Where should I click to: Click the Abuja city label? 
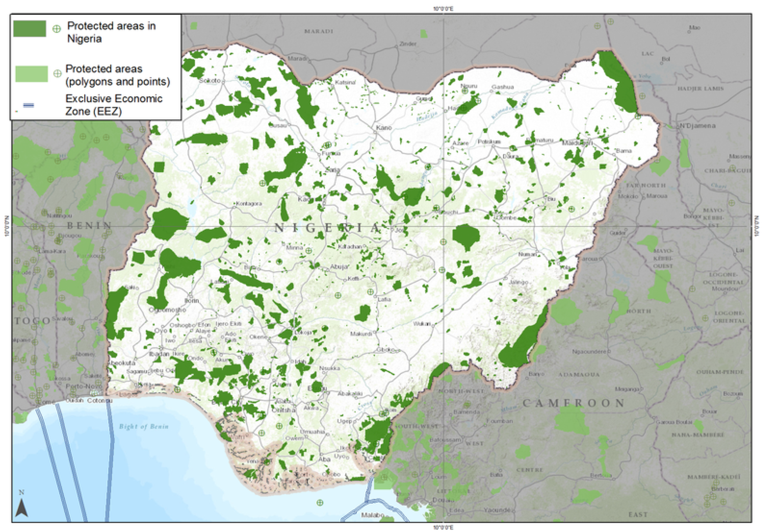339,267
